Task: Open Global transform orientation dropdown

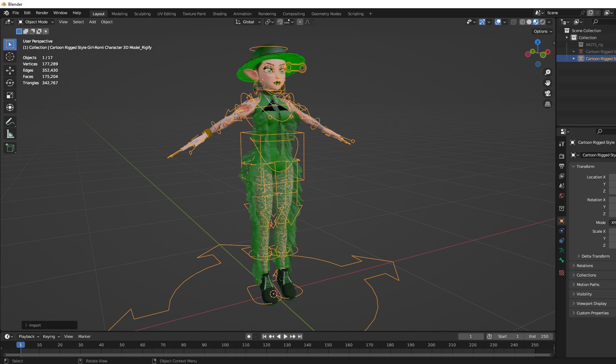Action: [248, 22]
